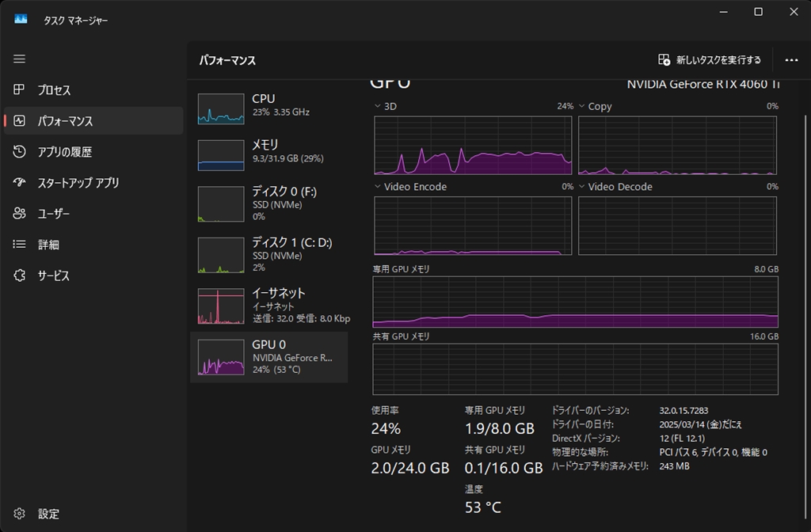Expand the Copy graph selector chevron

coord(582,106)
